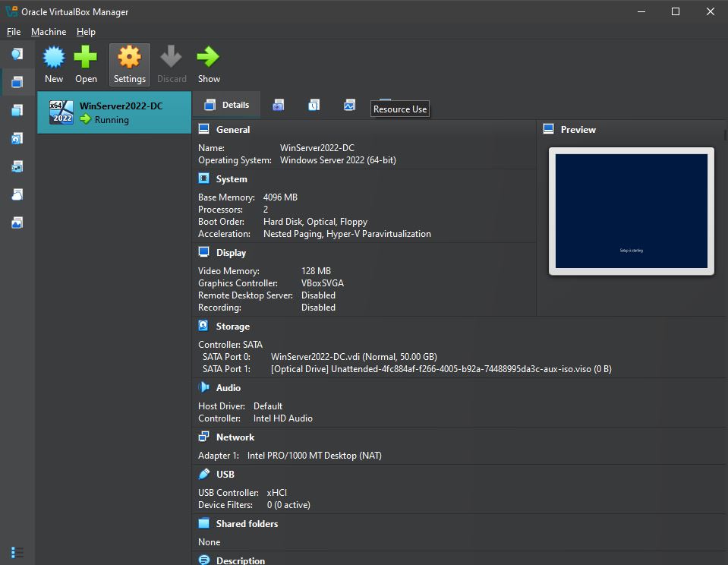Switch to the Details tab

click(x=227, y=105)
